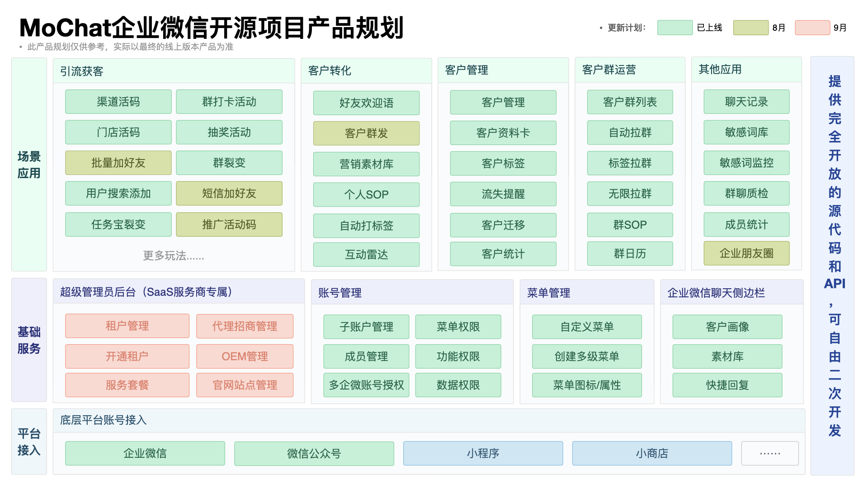This screenshot has height=488, width=868.
Task: Click the 企业朋友圈 yellow block
Action: (x=746, y=253)
